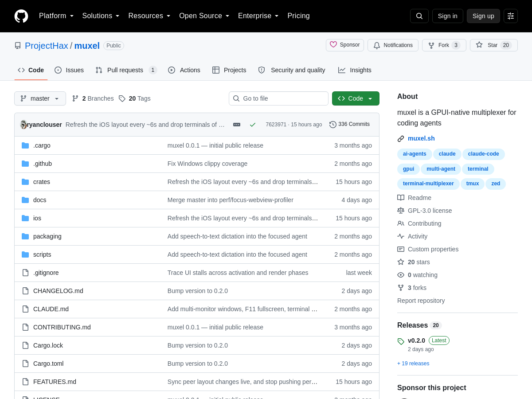Click the repository book icon beside ProjectHax

pyautogui.click(x=18, y=46)
